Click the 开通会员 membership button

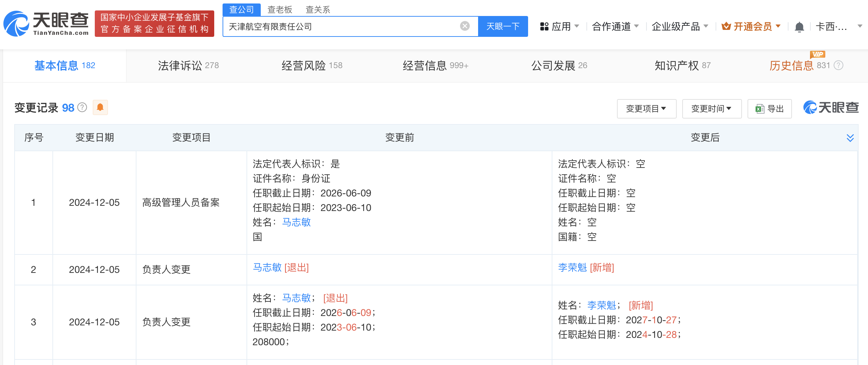(x=751, y=26)
